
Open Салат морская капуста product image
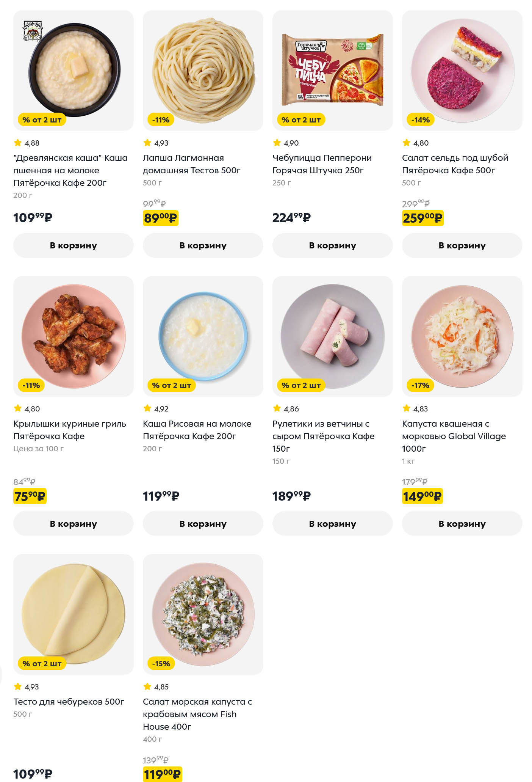203,614
